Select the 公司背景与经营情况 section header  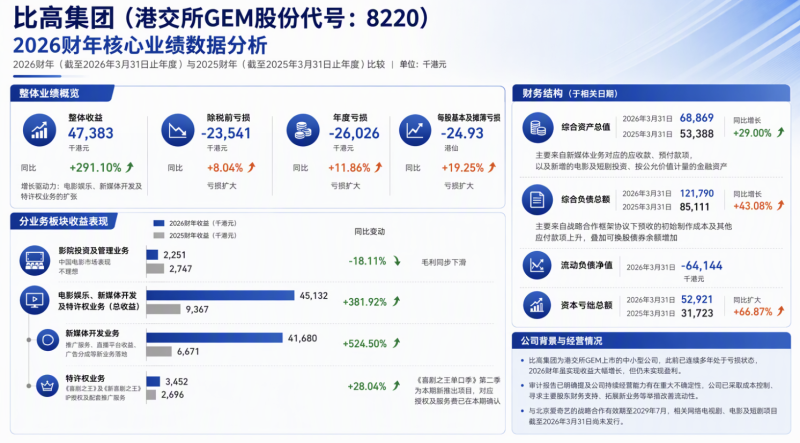point(651,340)
